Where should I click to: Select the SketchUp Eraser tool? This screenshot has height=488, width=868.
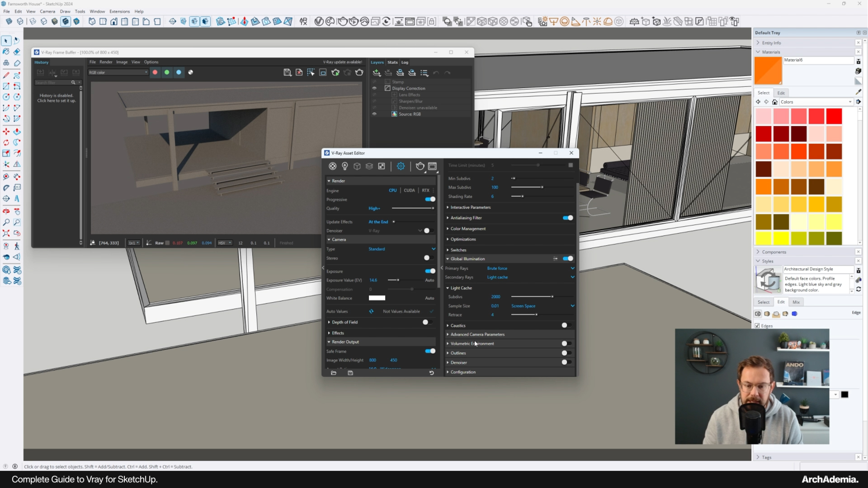point(17,52)
